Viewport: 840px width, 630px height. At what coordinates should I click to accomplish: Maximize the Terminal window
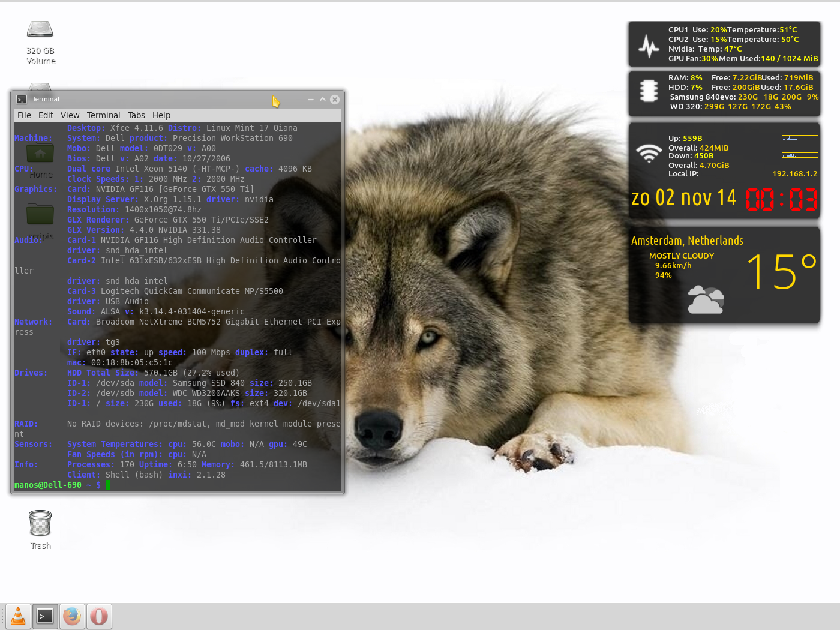point(323,100)
